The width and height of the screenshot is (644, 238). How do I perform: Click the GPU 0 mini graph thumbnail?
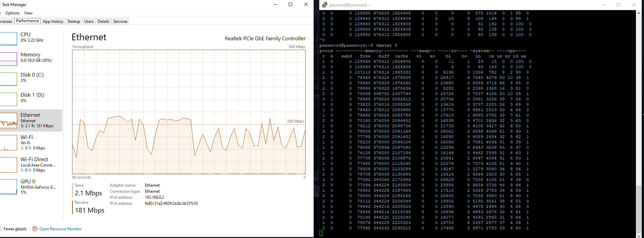click(8, 187)
